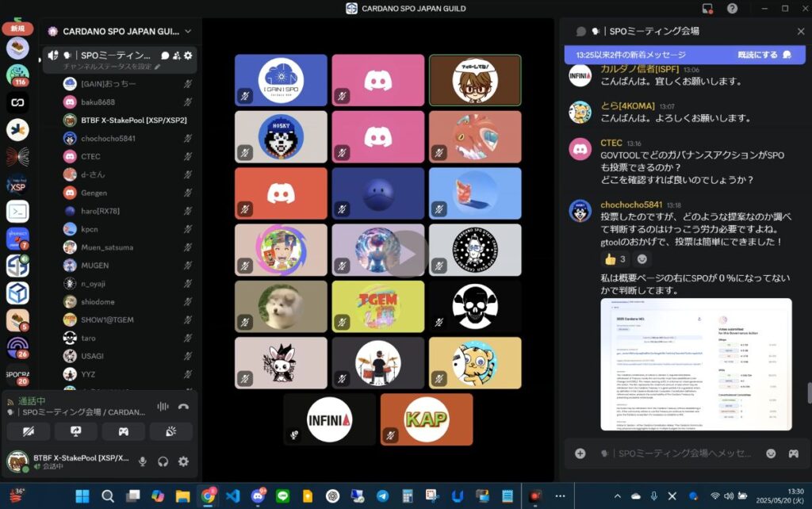Open SPO voice channel settings gear
This screenshot has width=812, height=509.
188,55
